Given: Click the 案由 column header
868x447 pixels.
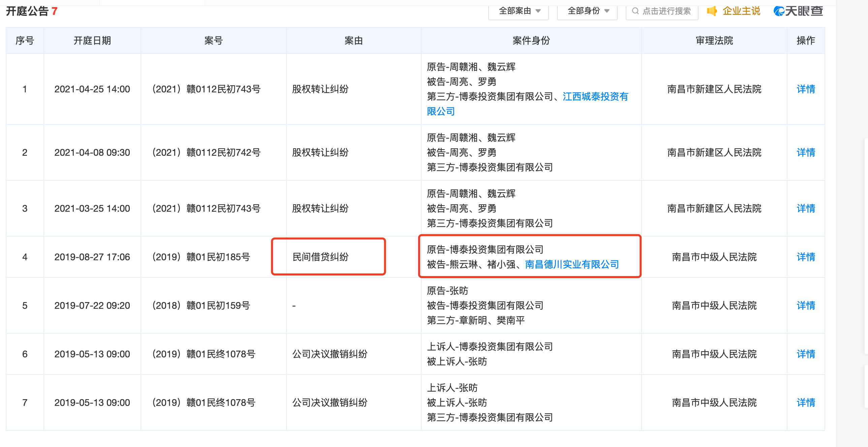Looking at the screenshot, I should pos(353,41).
